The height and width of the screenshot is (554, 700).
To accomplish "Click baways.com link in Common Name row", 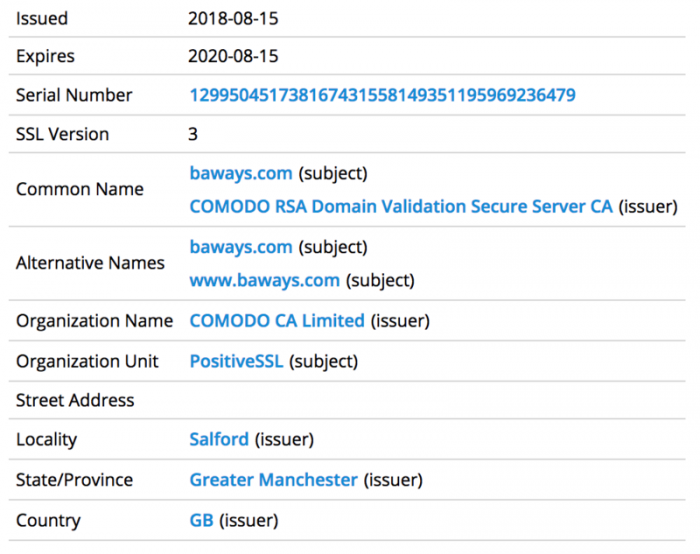I will click(x=241, y=173).
